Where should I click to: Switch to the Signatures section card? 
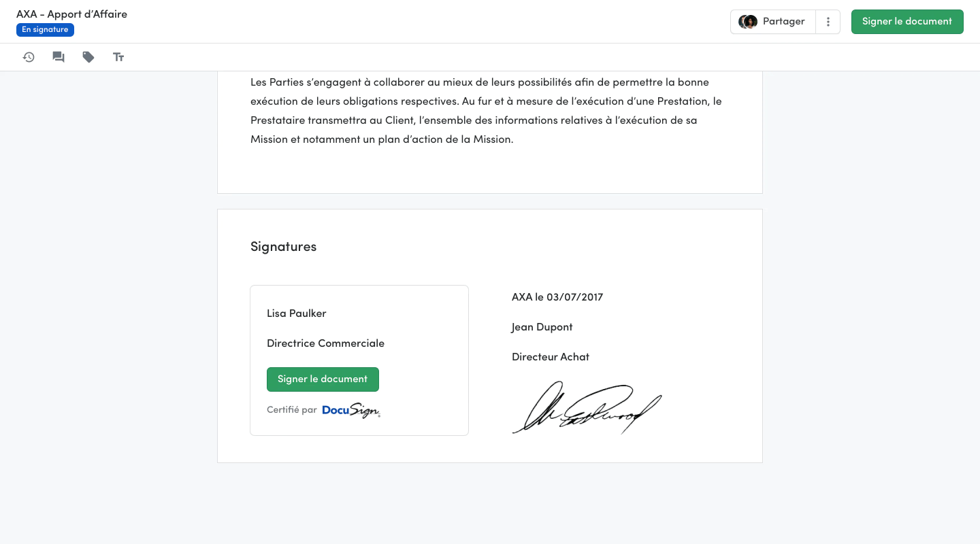283,246
